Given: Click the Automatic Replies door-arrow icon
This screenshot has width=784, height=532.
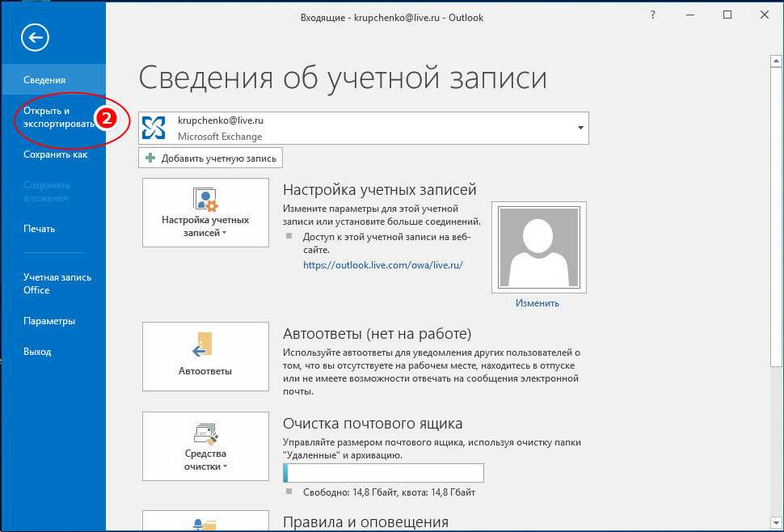Looking at the screenshot, I should [x=204, y=345].
